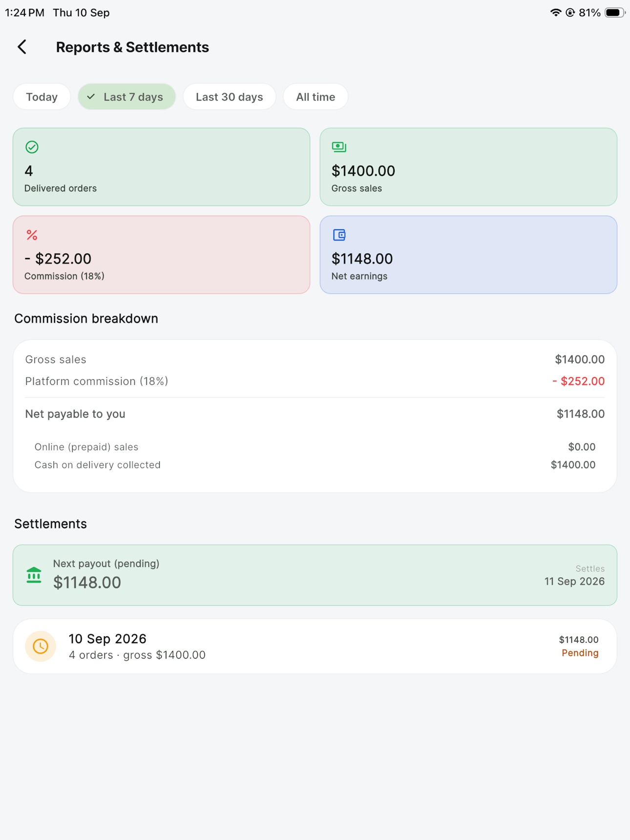Click the gross sales cash icon
This screenshot has height=840, width=630.
pyautogui.click(x=339, y=147)
